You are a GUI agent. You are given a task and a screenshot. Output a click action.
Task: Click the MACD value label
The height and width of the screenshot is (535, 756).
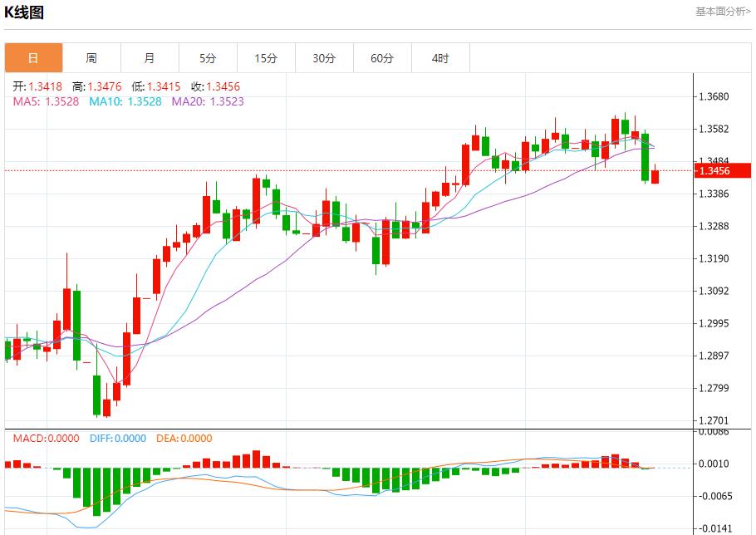click(46, 439)
